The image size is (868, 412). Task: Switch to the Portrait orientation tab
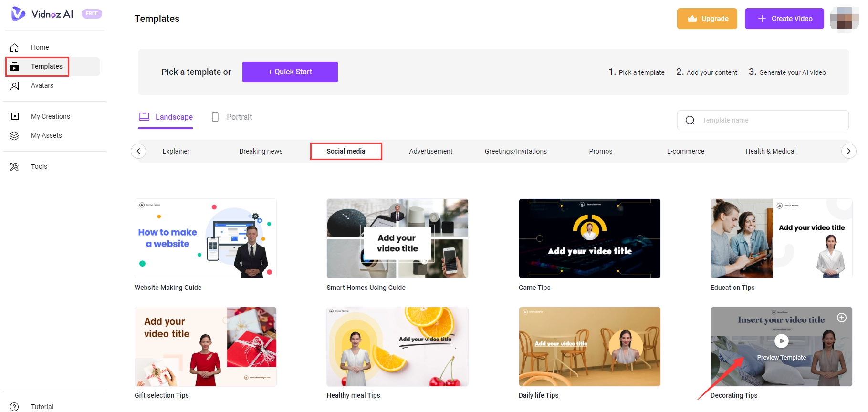point(232,117)
